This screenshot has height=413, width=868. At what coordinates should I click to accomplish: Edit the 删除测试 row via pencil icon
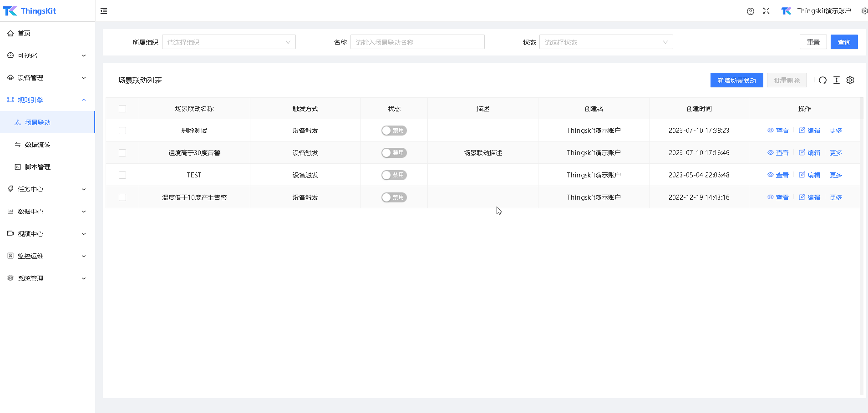tap(802, 131)
